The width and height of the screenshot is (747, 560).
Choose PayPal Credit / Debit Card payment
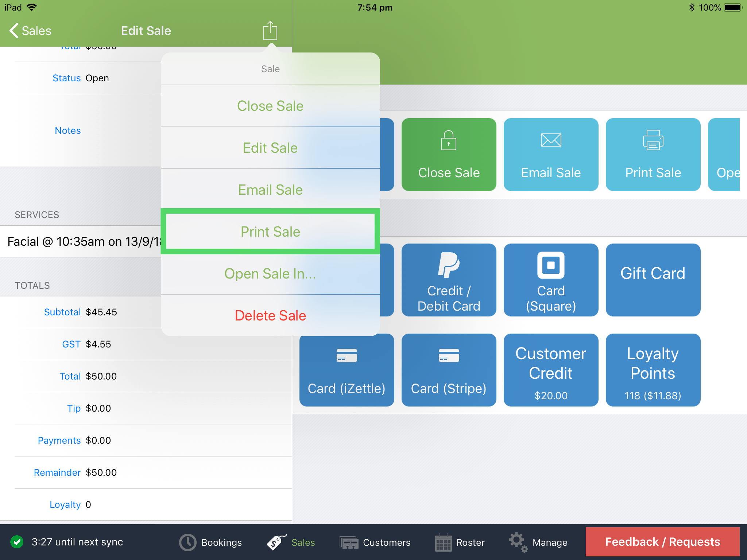coord(449,280)
